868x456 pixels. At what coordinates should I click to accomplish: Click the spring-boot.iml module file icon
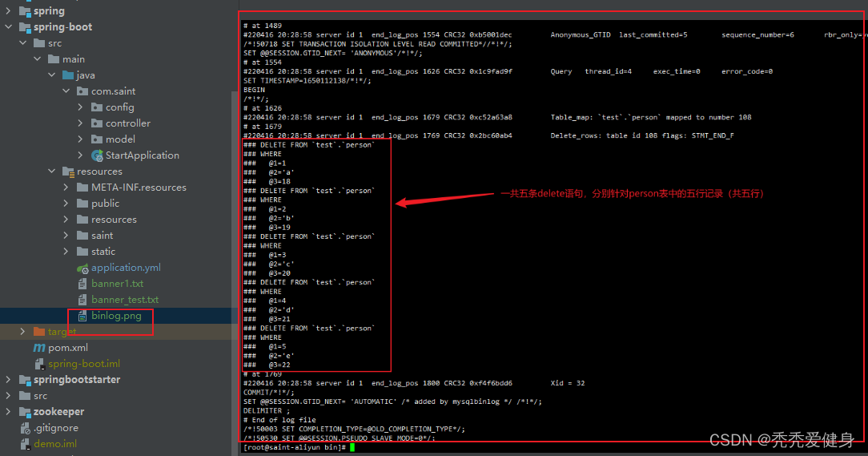pos(39,364)
